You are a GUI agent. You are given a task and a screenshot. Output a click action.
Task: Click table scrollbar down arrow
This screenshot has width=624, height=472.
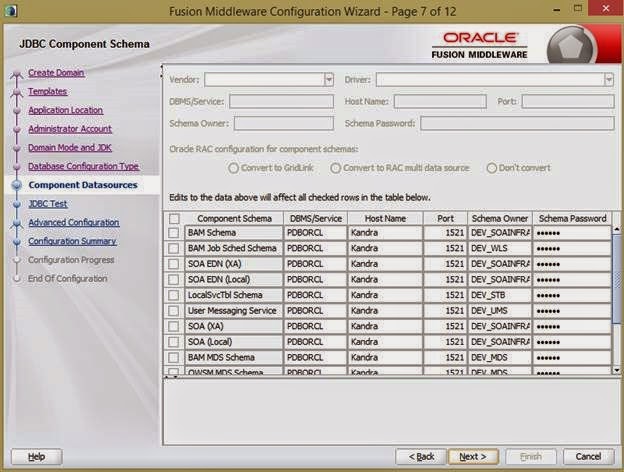pyautogui.click(x=616, y=370)
